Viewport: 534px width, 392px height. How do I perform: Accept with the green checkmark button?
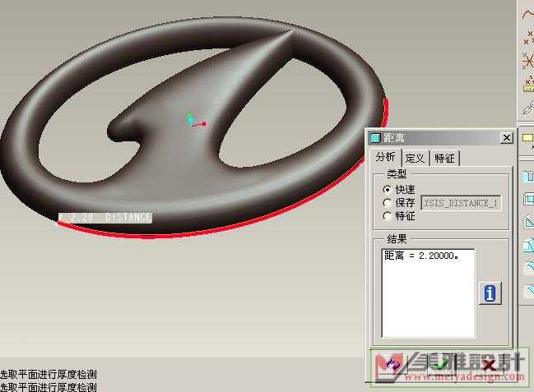[x=441, y=367]
